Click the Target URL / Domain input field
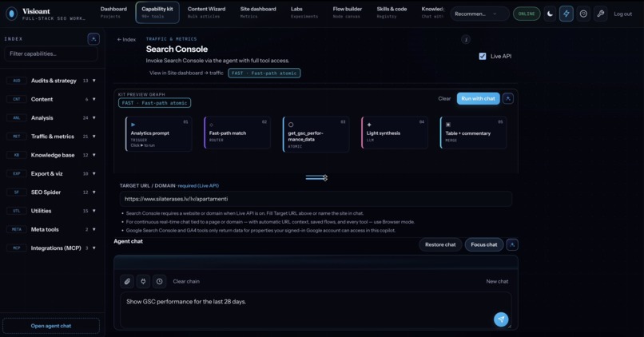Image resolution: width=644 pixels, height=337 pixels. [316, 199]
